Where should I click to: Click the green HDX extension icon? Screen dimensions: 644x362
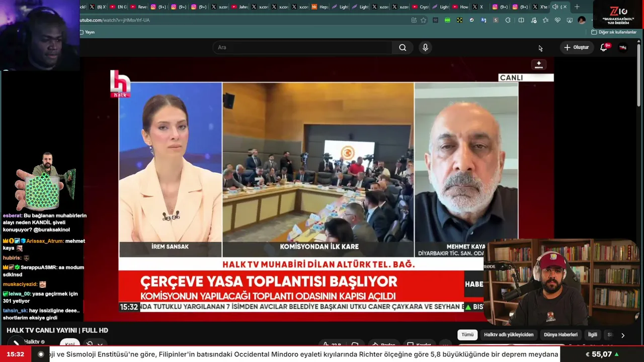click(447, 20)
